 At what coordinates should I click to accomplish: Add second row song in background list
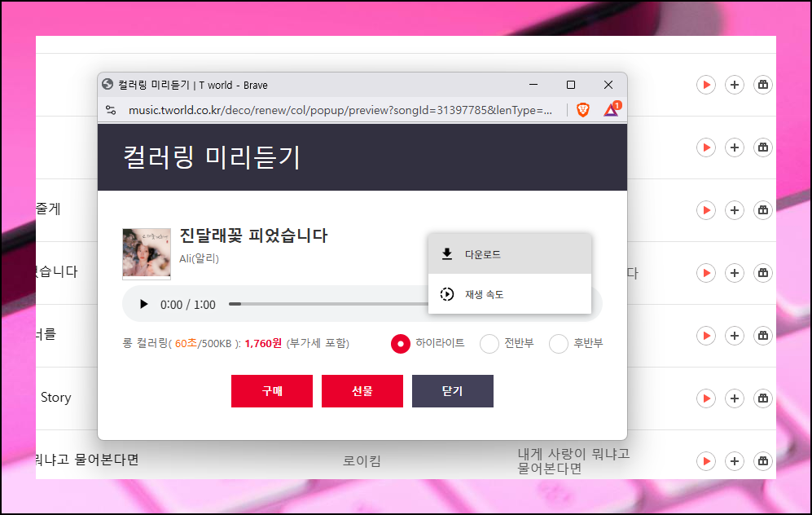(x=735, y=147)
